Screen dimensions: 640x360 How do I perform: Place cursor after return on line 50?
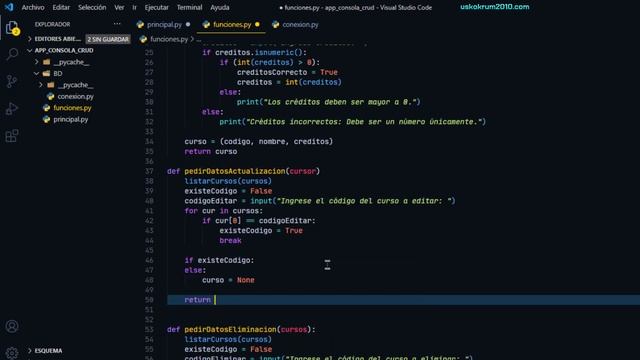tap(215, 300)
